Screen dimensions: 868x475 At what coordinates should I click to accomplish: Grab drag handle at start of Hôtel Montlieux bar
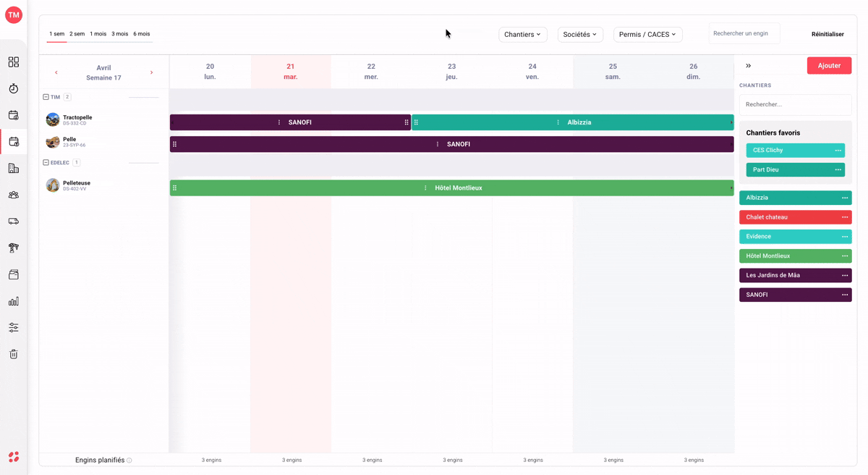pos(174,188)
